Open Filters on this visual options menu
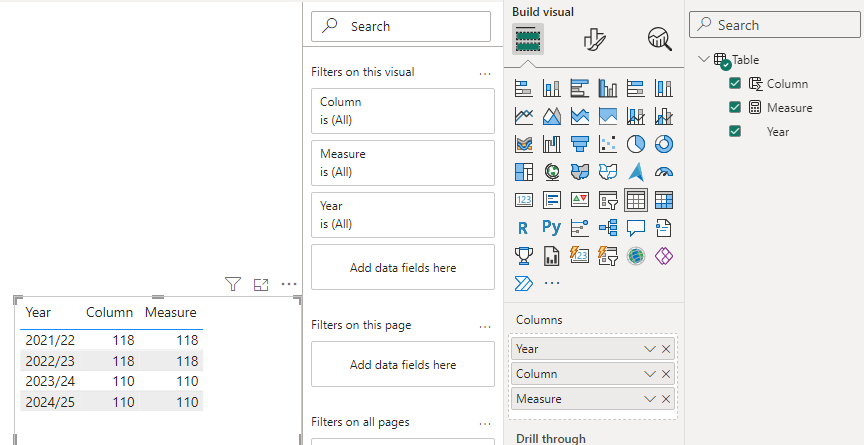Image resolution: width=864 pixels, height=445 pixels. (485, 73)
